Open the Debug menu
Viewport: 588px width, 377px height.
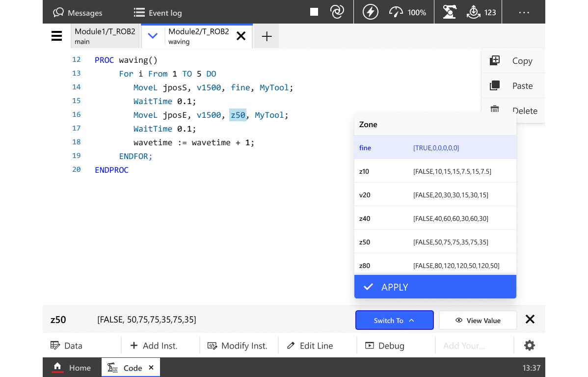tap(385, 346)
